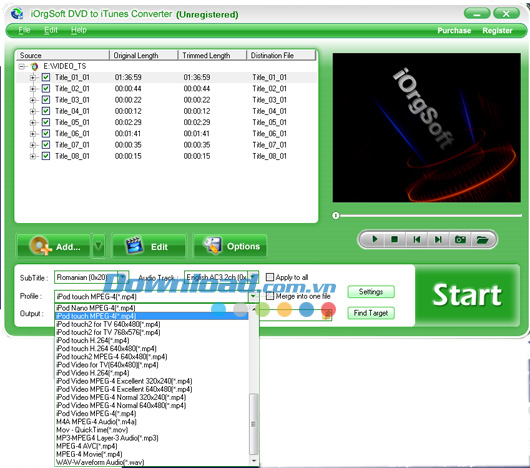Open snapshot folder icon
The width and height of the screenshot is (530, 468).
coord(482,239)
